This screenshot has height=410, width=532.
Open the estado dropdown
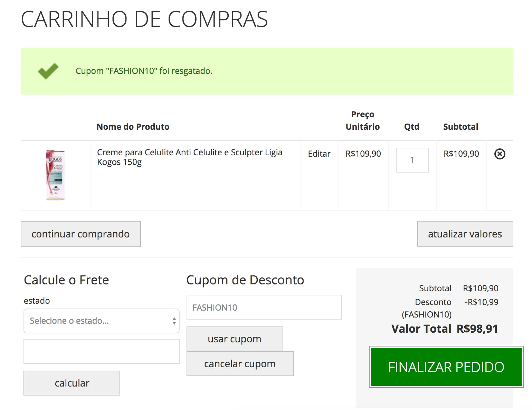[102, 321]
